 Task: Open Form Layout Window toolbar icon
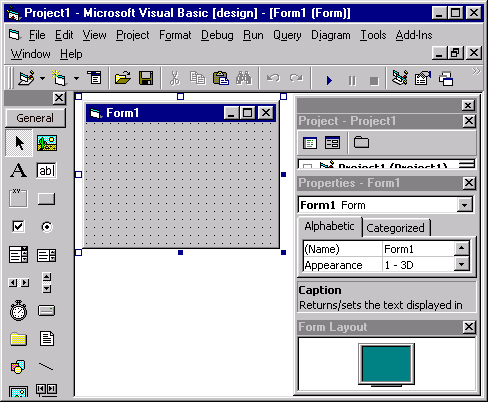coord(446,79)
